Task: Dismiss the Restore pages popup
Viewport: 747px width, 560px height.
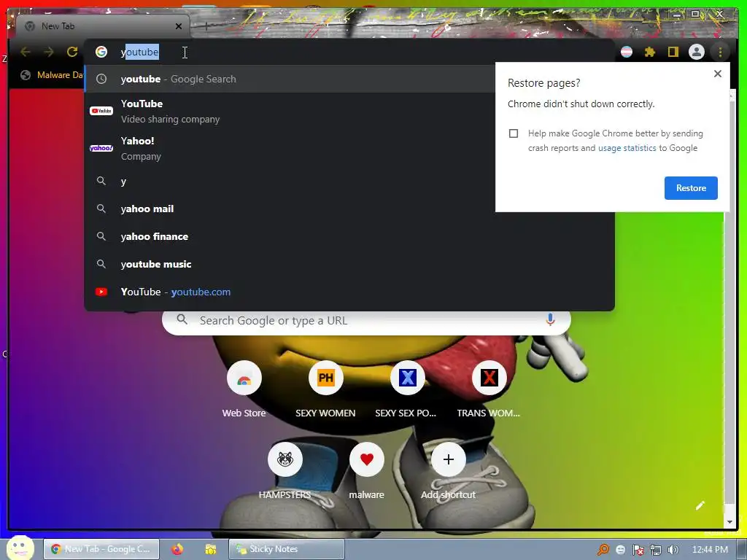Action: point(718,74)
